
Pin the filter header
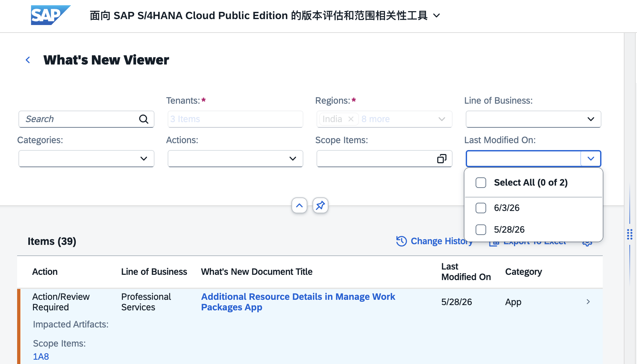320,206
